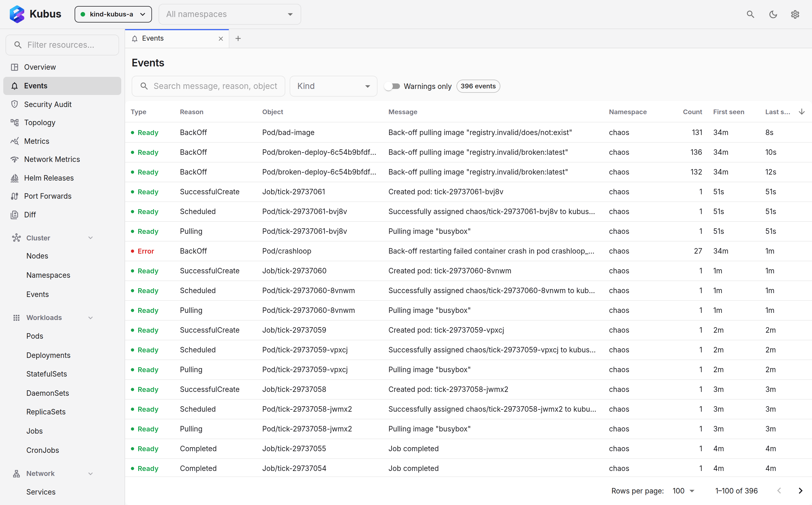Viewport: 812px width, 505px height.
Task: Click the Metrics chart icon
Action: [x=14, y=141]
